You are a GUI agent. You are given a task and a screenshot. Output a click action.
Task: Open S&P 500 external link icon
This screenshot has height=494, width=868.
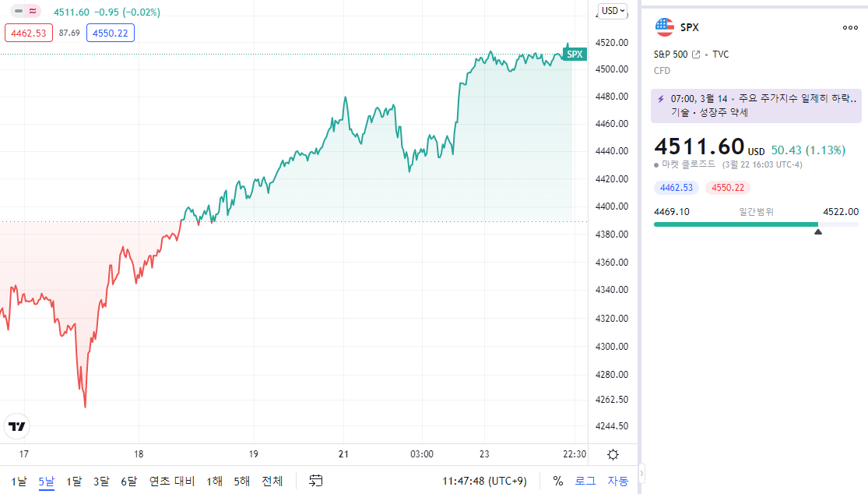[x=696, y=55]
